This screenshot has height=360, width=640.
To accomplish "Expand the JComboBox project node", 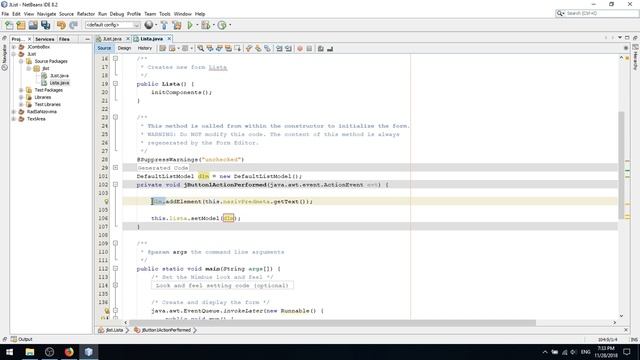I will point(14,47).
